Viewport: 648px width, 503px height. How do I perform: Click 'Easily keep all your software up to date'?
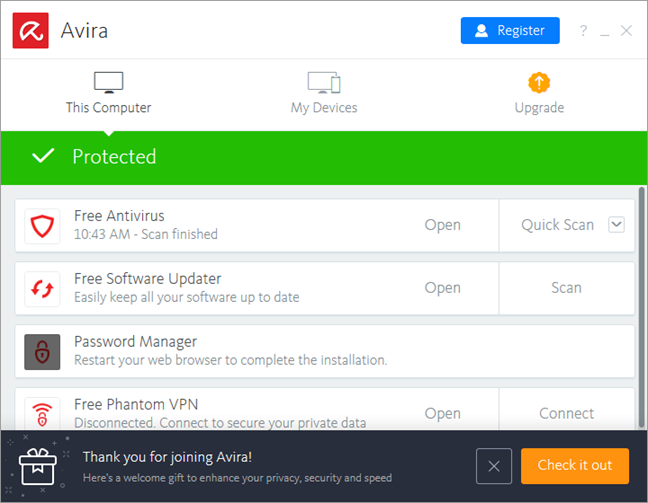click(x=187, y=297)
